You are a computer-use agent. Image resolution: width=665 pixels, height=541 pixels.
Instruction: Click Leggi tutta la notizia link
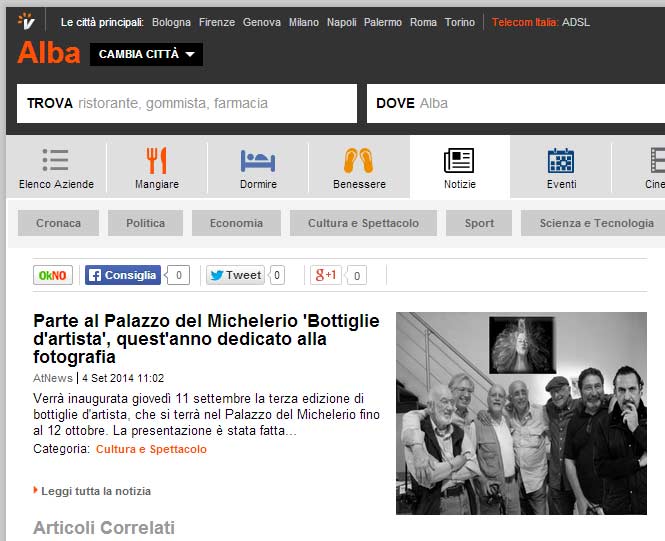96,491
